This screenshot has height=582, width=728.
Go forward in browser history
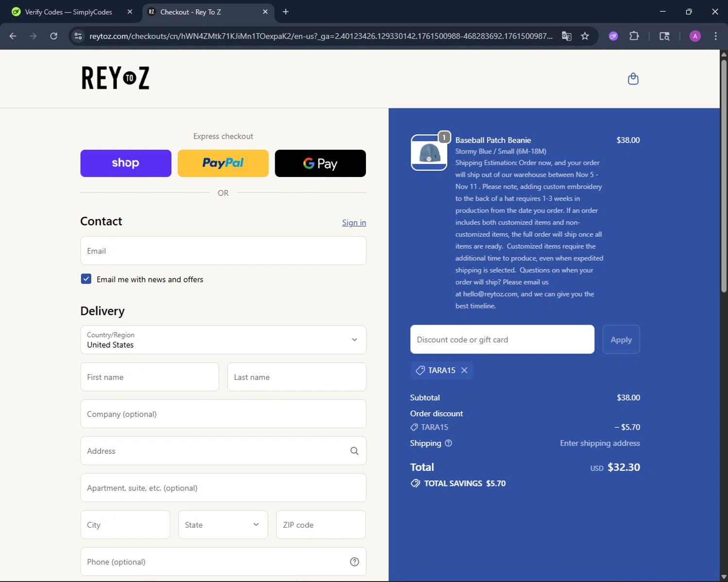point(33,36)
